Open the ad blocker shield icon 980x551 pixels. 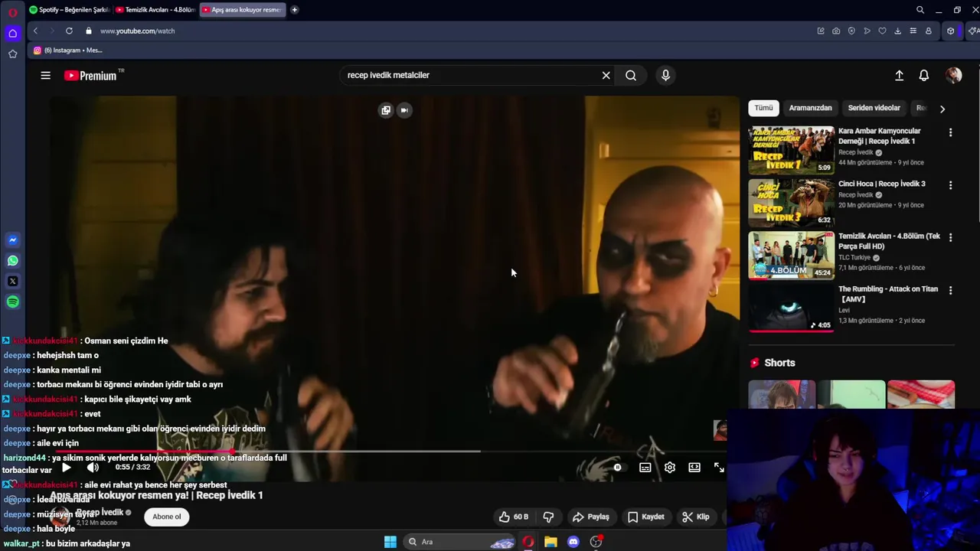(851, 31)
